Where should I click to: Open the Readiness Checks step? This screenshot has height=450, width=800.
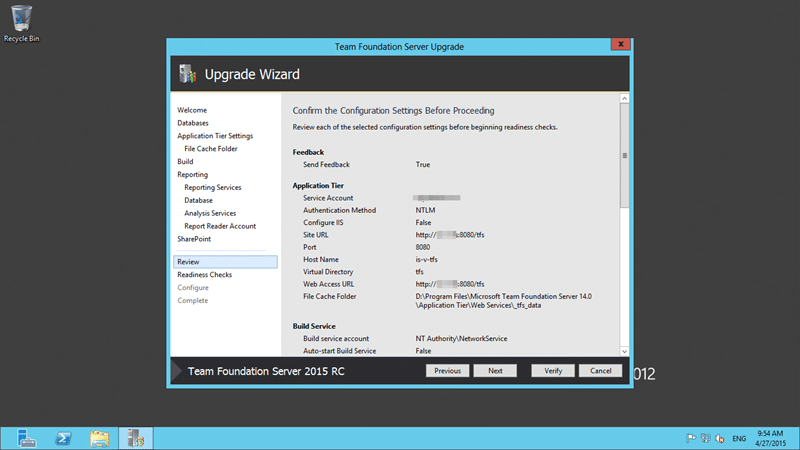205,274
